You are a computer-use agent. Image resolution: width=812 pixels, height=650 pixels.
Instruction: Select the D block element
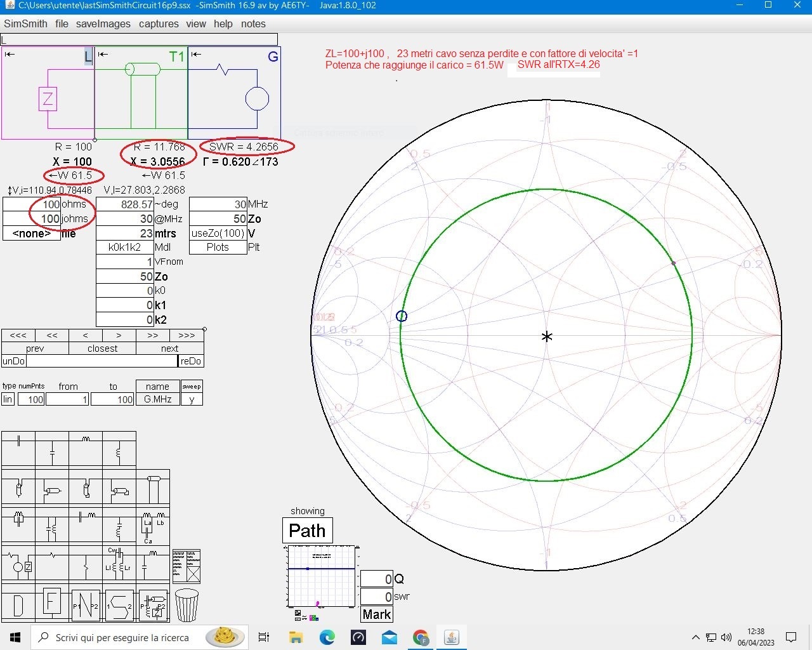pos(18,604)
